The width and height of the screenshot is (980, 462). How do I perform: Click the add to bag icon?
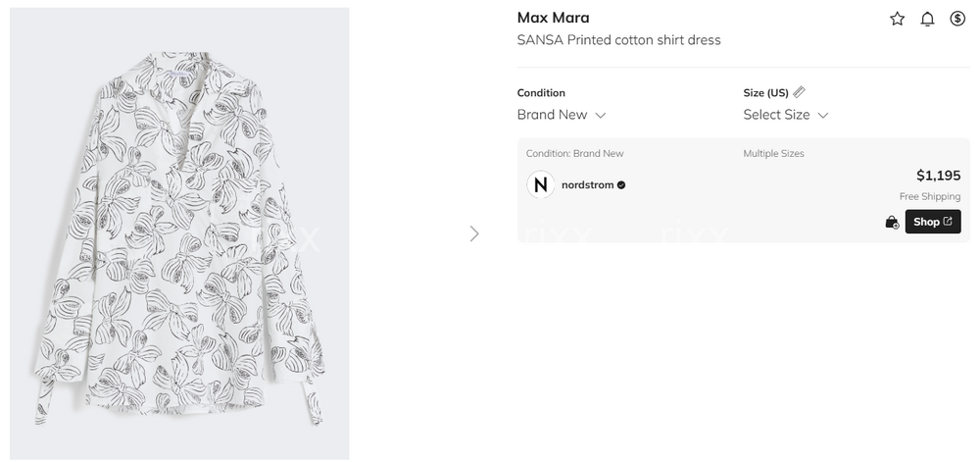tap(892, 223)
